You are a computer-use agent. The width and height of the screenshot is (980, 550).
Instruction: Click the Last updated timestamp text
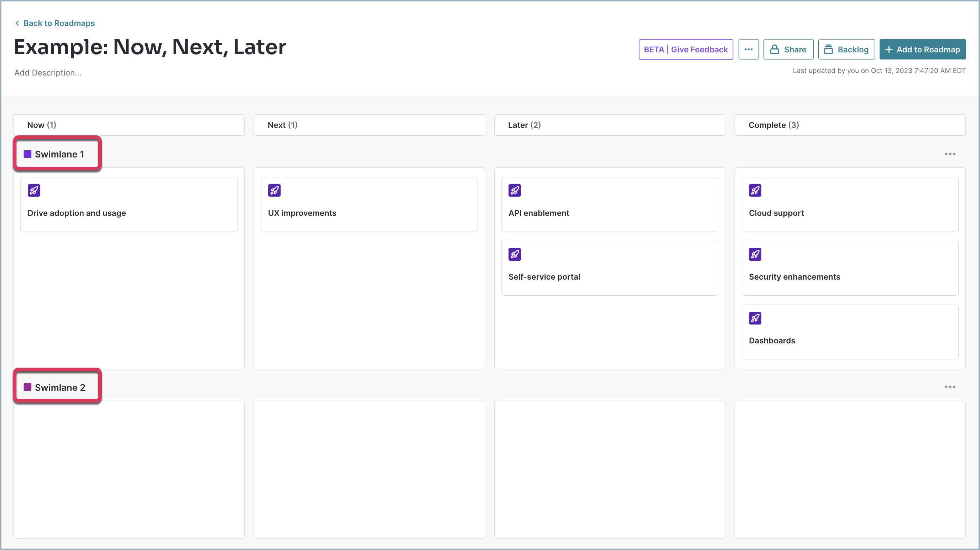pyautogui.click(x=879, y=71)
